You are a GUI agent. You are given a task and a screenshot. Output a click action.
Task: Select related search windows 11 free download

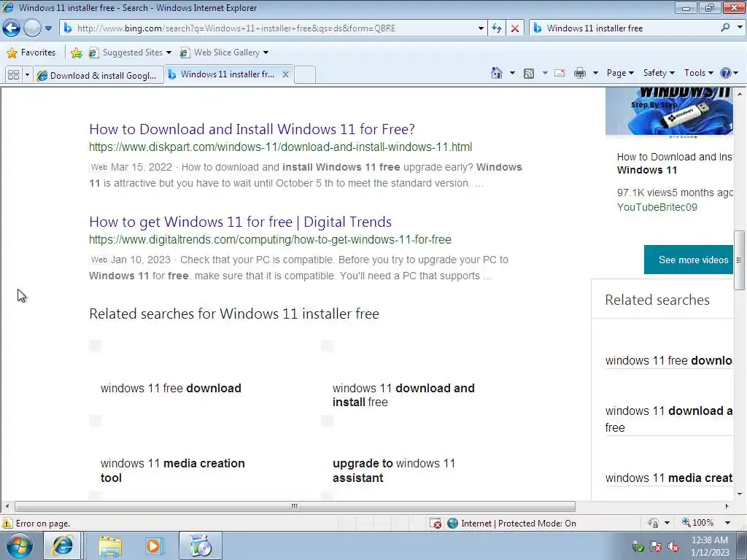(171, 388)
